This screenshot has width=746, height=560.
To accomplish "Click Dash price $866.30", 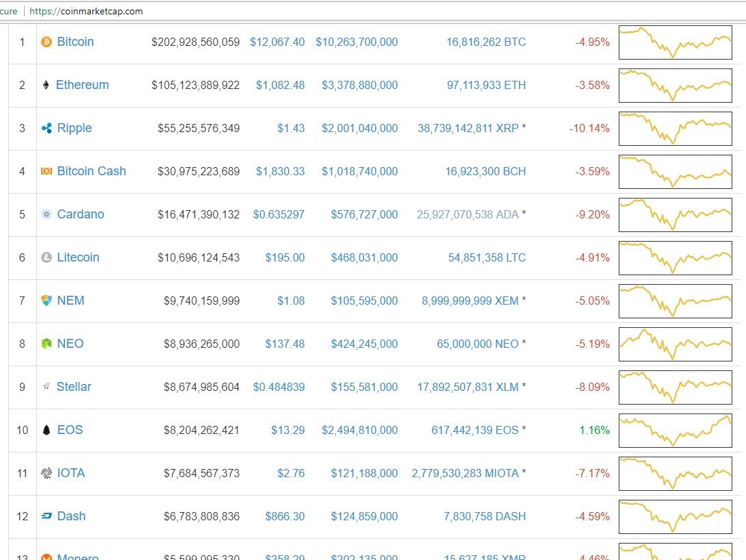I will click(285, 516).
